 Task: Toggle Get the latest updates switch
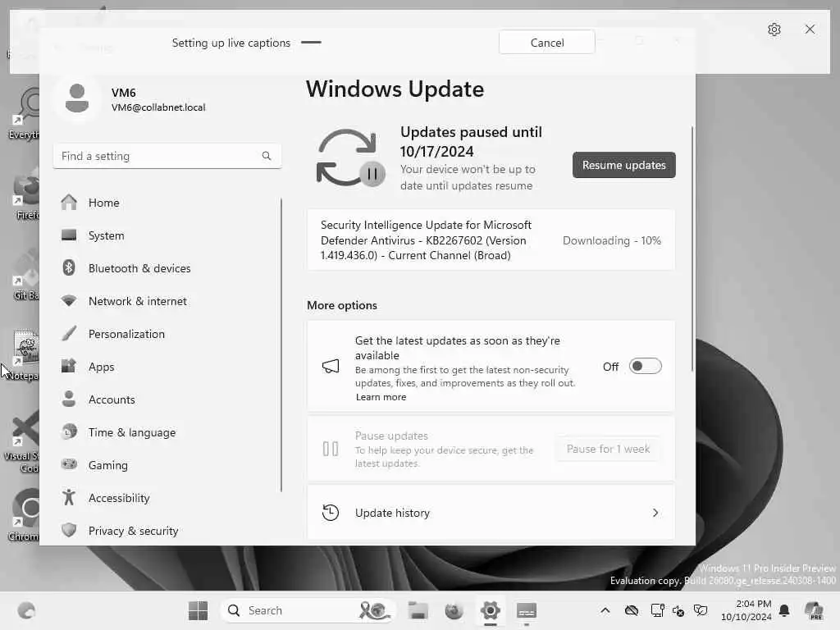click(645, 367)
